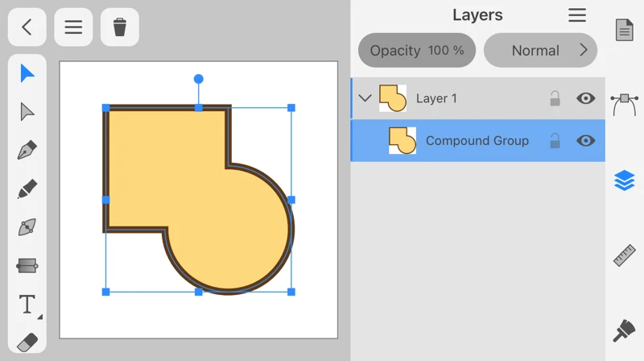The image size is (644, 361).
Task: Collapse Layer 1 with chevron
Action: coord(365,98)
